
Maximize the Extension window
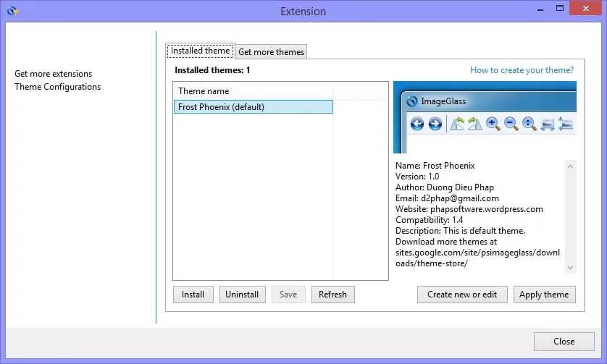tap(560, 8)
